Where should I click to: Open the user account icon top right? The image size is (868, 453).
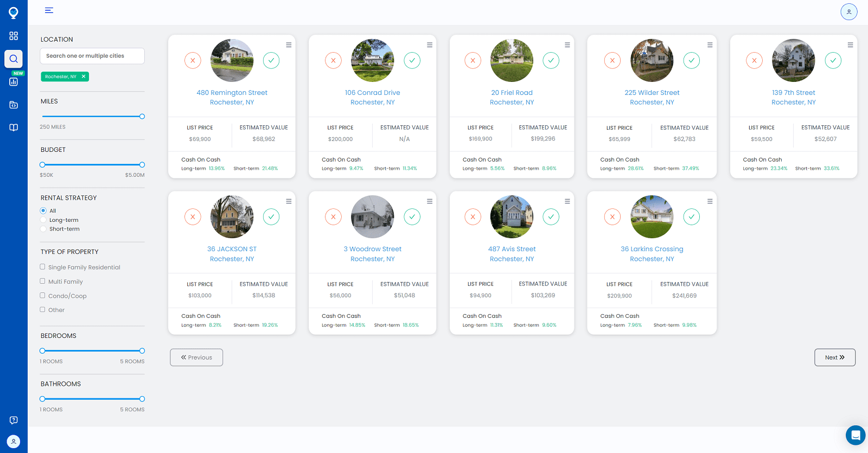(849, 11)
